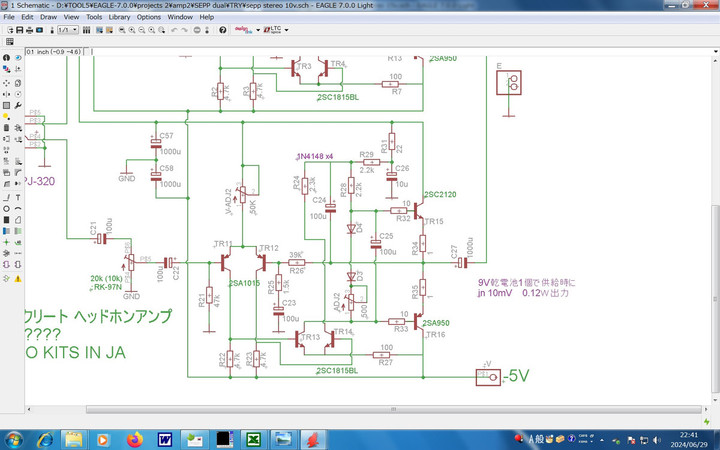The image size is (720, 450).
Task: Open the Library menu
Action: point(119,17)
